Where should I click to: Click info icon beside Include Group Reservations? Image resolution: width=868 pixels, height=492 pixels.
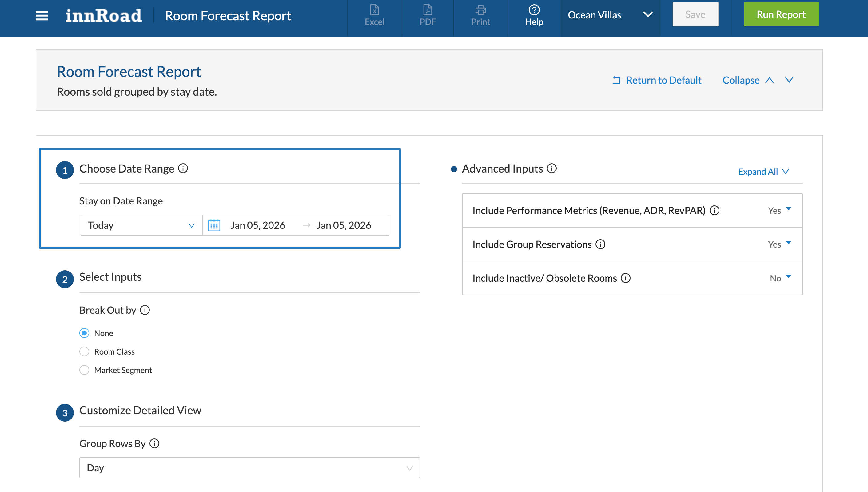(600, 244)
